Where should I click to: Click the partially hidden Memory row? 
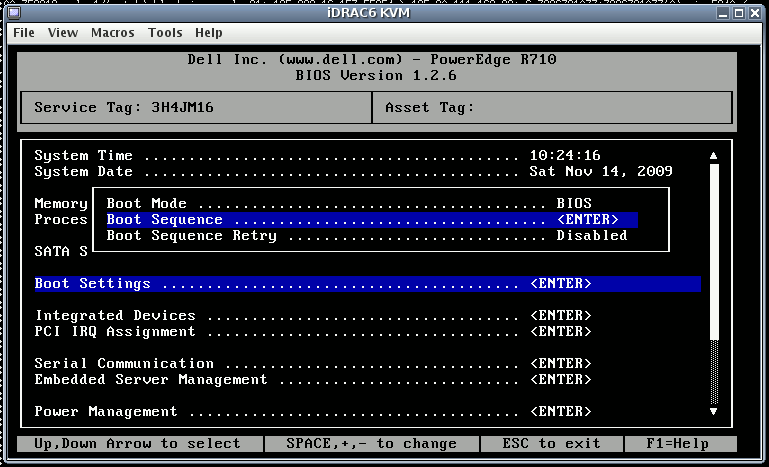click(x=61, y=204)
